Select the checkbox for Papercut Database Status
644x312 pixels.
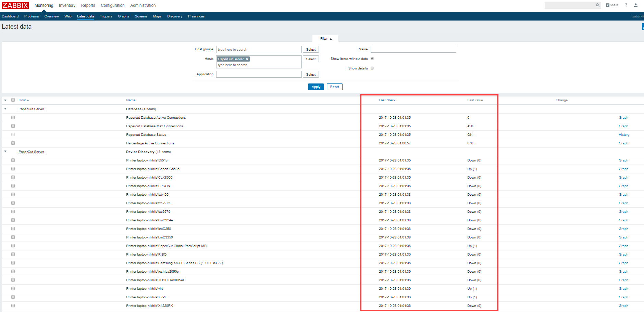[13, 134]
